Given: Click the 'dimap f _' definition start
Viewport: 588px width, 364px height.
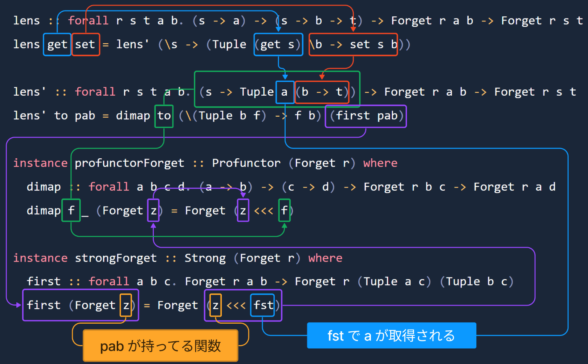Looking at the screenshot, I should click(x=58, y=210).
